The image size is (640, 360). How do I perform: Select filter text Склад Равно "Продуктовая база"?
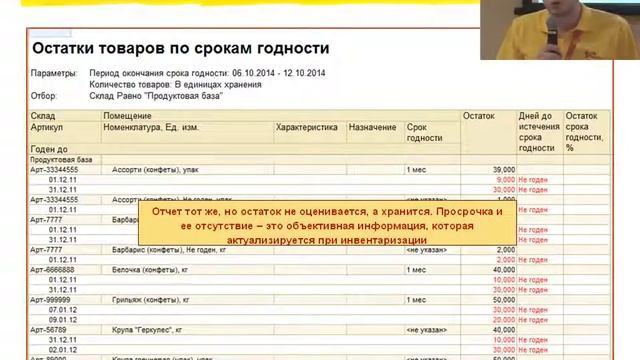coord(156,96)
